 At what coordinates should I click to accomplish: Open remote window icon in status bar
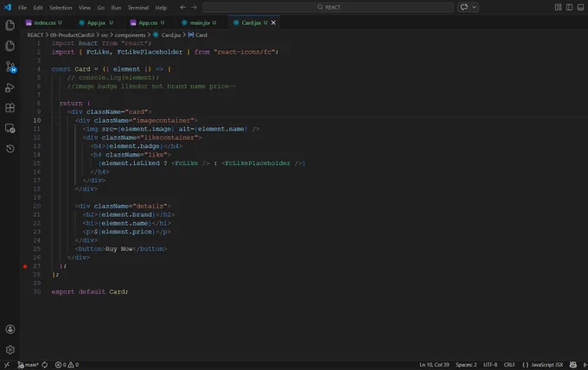click(x=7, y=364)
